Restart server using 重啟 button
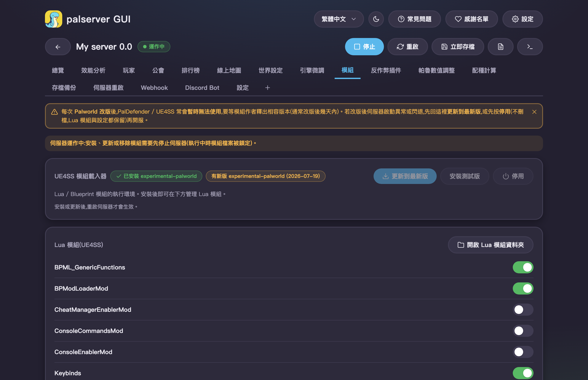Image resolution: width=588 pixels, height=380 pixels. click(x=408, y=47)
